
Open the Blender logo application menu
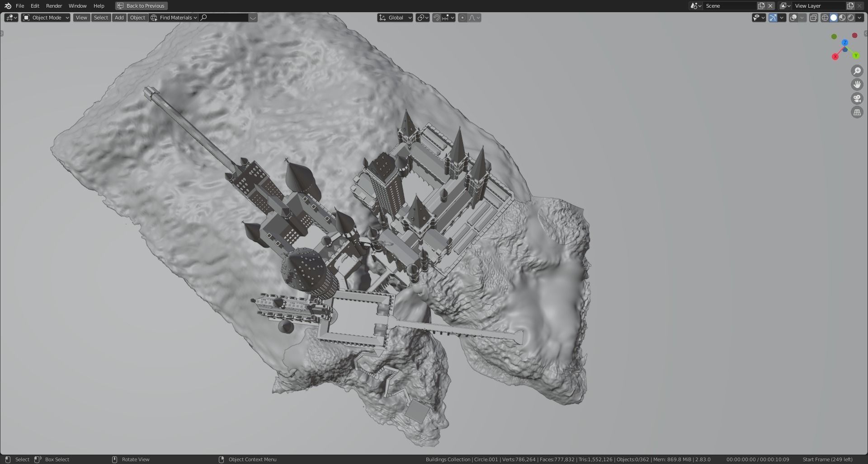[8, 6]
